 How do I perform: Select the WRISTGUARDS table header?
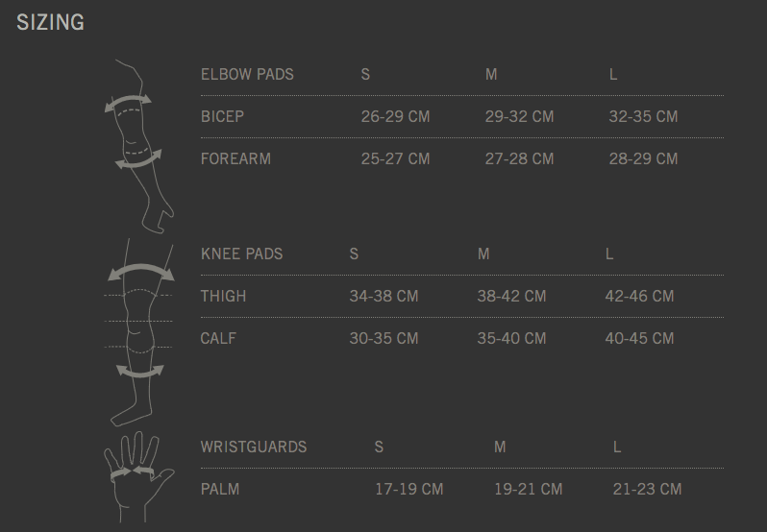[254, 447]
